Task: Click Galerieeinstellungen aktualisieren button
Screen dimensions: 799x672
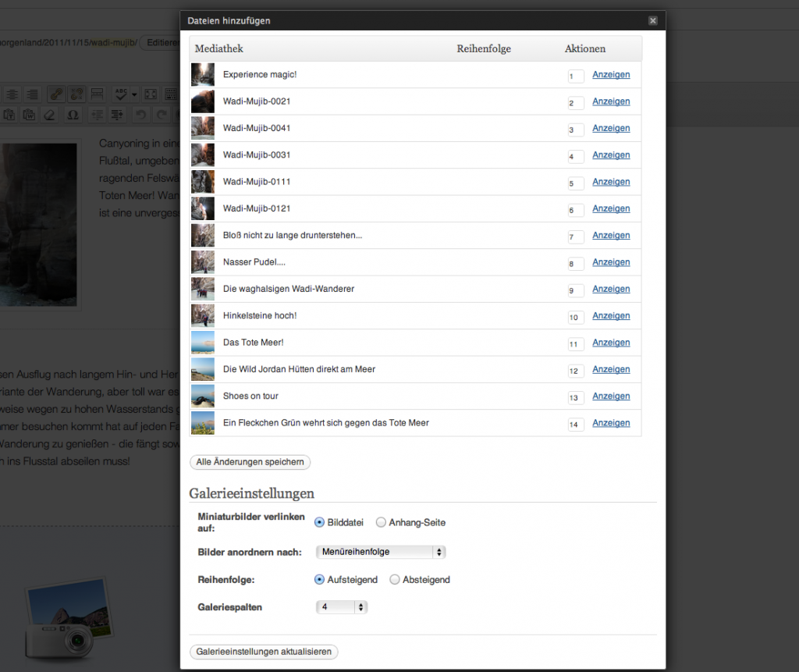Action: 264,652
